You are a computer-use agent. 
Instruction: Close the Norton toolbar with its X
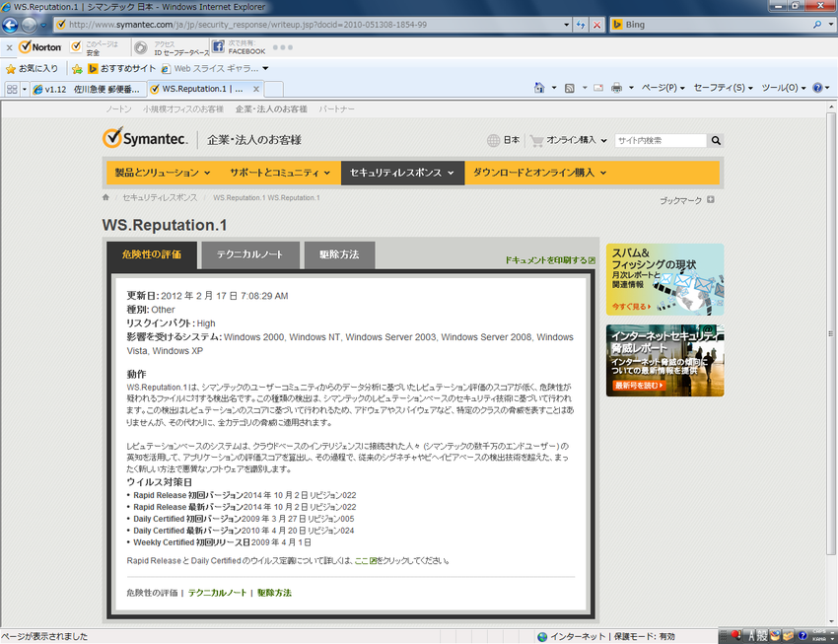click(x=9, y=47)
